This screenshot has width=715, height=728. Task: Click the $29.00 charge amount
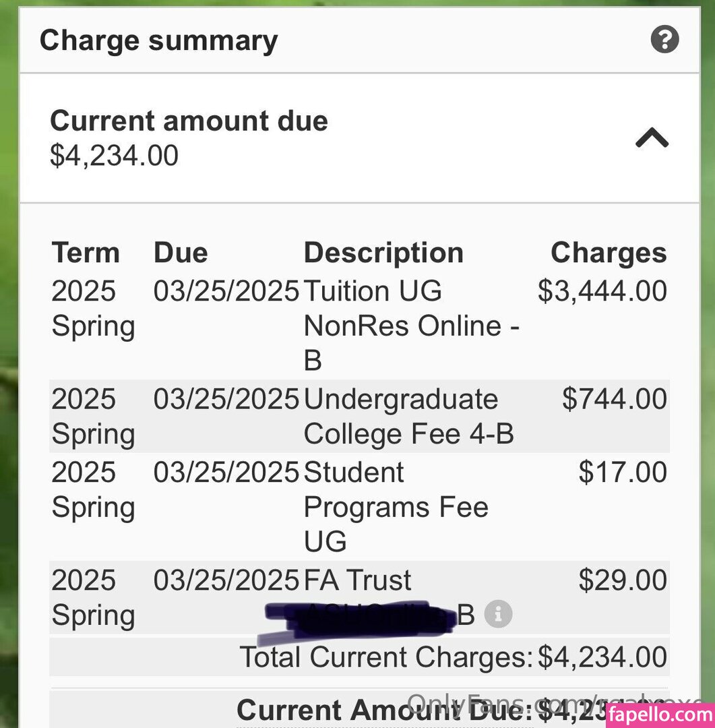click(x=622, y=580)
